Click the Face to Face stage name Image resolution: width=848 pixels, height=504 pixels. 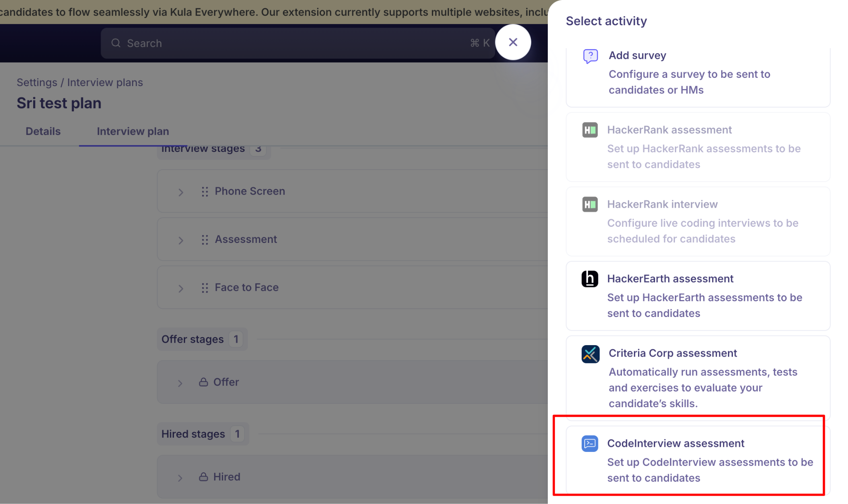246,287
